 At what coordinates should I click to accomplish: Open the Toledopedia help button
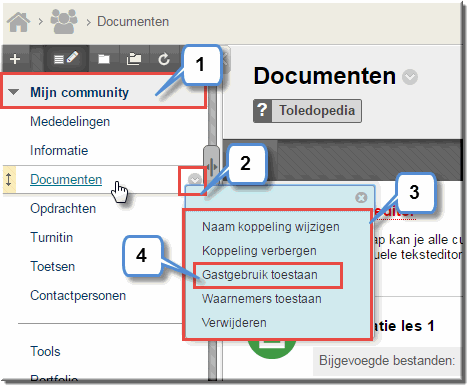pyautogui.click(x=307, y=111)
